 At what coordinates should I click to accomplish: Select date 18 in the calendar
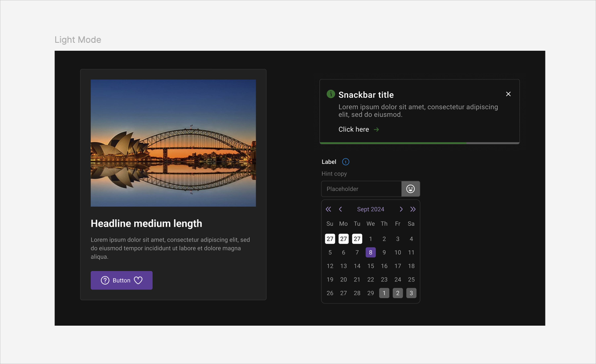click(411, 266)
